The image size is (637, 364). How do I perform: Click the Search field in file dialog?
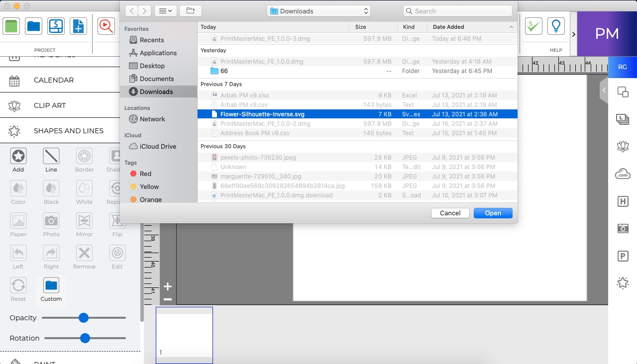[x=458, y=11]
